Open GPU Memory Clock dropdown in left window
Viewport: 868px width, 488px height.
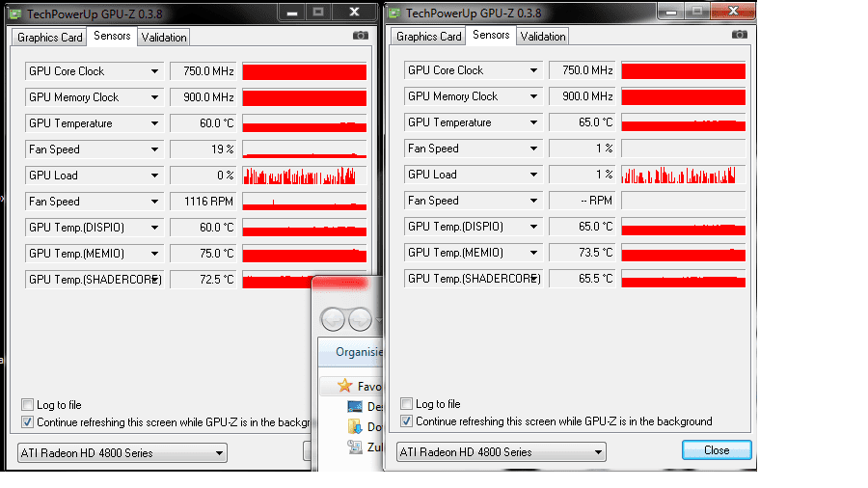click(154, 97)
